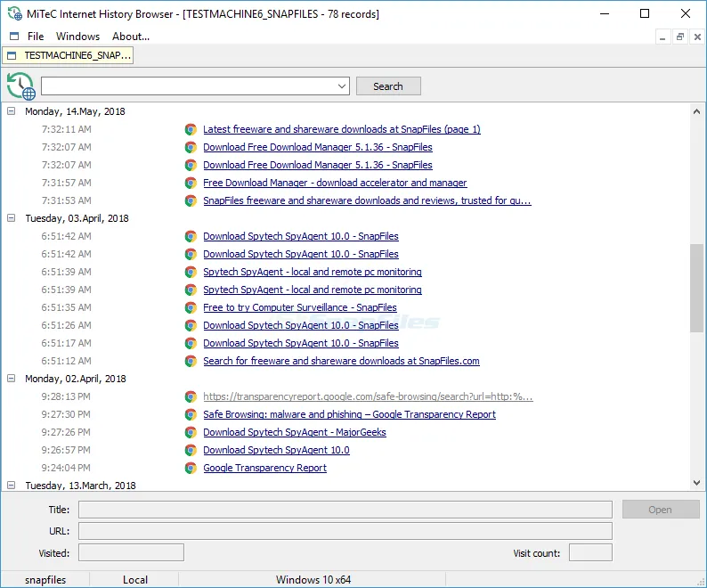Open the About... menu
Screen dimensions: 707x588
[x=131, y=37]
